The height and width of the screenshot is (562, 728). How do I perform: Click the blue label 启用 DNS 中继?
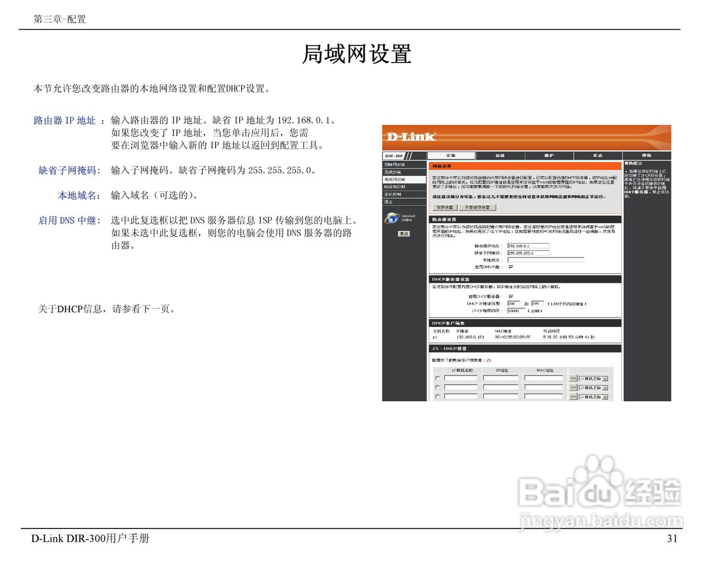click(x=68, y=220)
